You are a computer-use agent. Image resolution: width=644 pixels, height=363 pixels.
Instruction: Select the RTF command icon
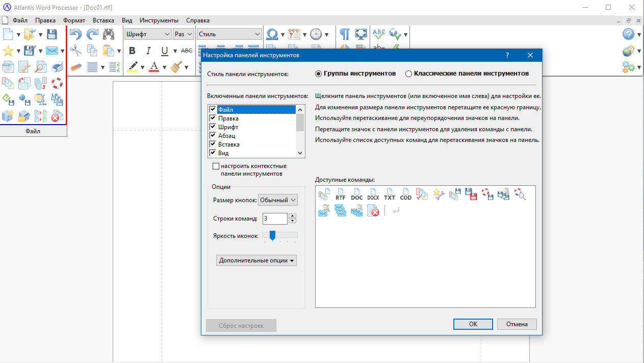pyautogui.click(x=340, y=194)
